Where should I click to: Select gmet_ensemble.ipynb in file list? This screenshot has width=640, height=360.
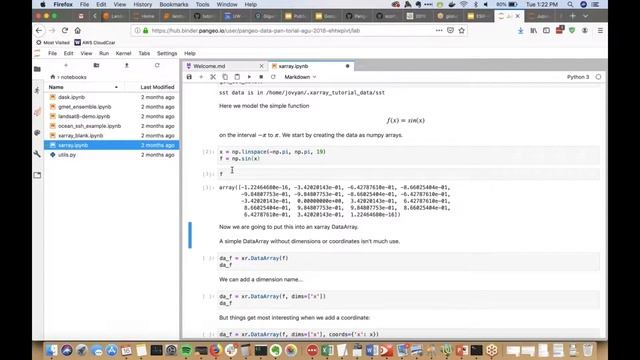pos(111,107)
